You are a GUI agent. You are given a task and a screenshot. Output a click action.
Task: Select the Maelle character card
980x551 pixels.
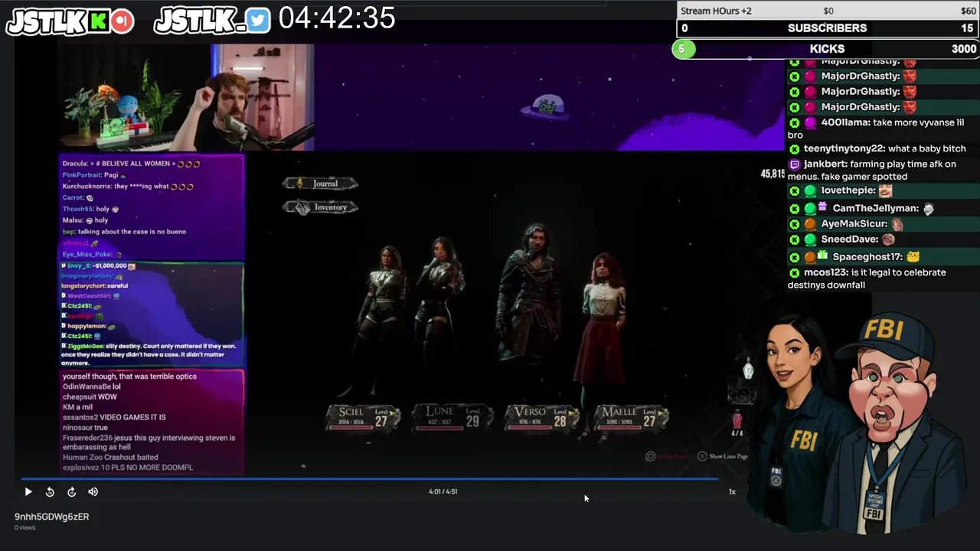click(631, 417)
